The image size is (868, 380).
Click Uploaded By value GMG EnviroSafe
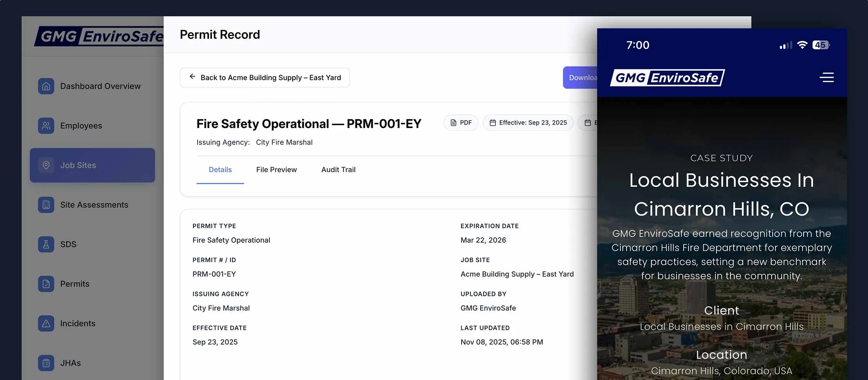pyautogui.click(x=488, y=308)
